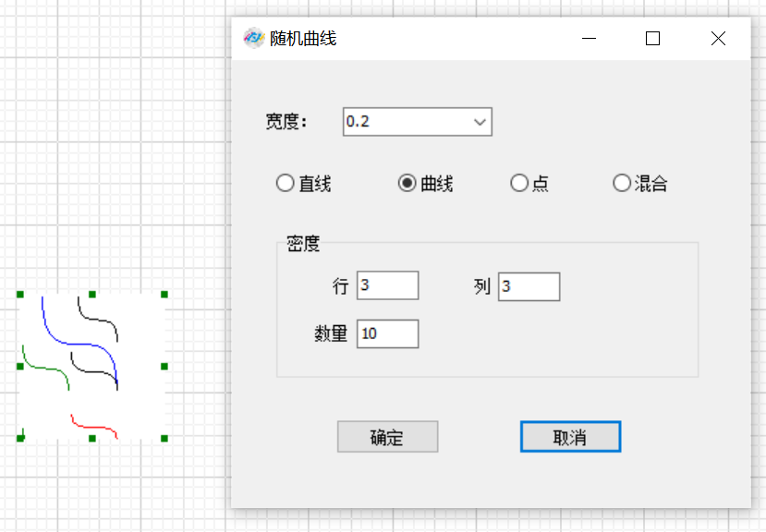Open the 宽度 dropdown arrow
Screen dimensions: 766x532
[480, 122]
